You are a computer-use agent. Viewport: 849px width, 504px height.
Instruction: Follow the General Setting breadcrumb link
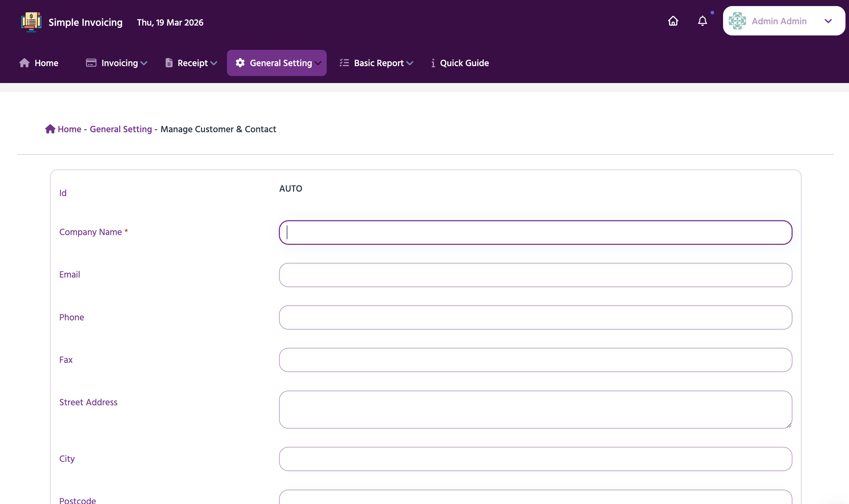(121, 129)
